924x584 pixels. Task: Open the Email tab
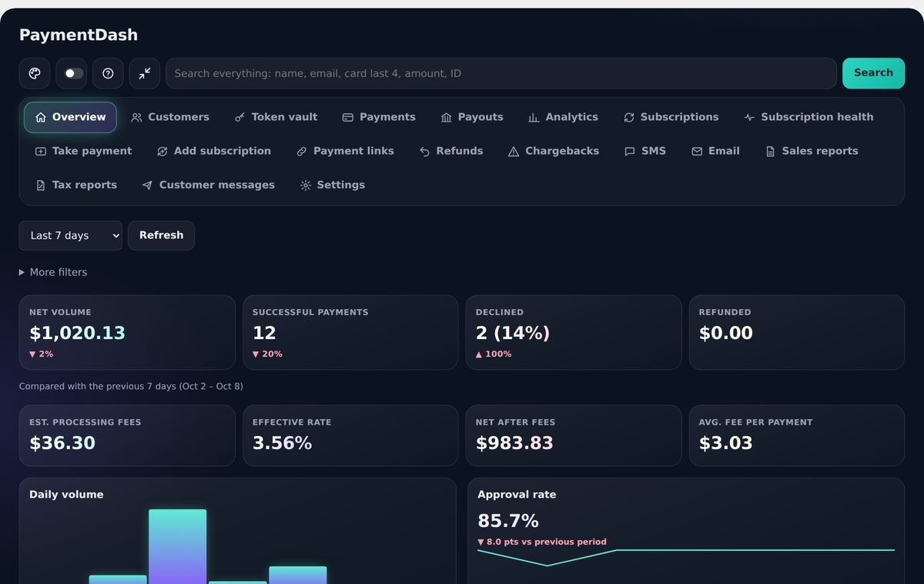(716, 151)
